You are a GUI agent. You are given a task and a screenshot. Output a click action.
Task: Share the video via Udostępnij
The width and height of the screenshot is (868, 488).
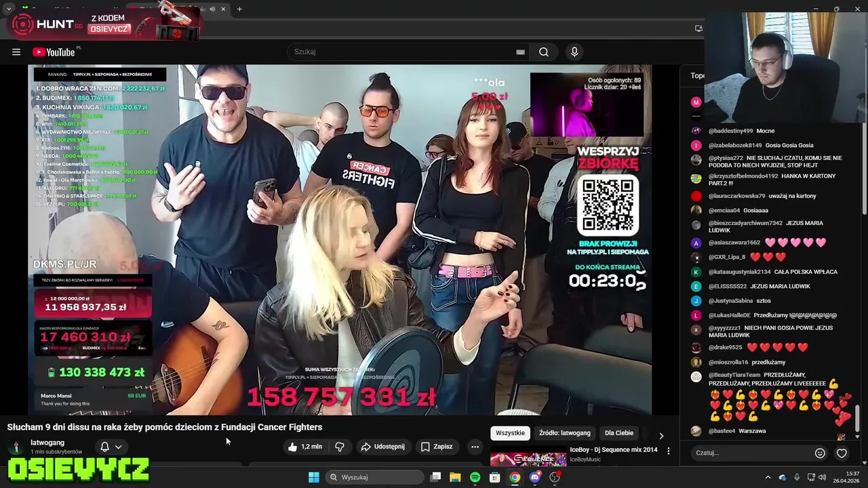[382, 447]
